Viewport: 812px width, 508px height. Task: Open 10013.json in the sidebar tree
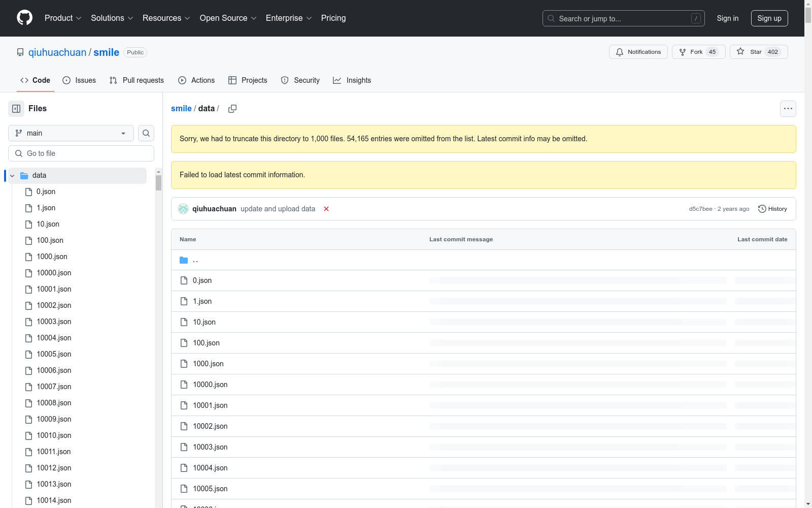[54, 484]
